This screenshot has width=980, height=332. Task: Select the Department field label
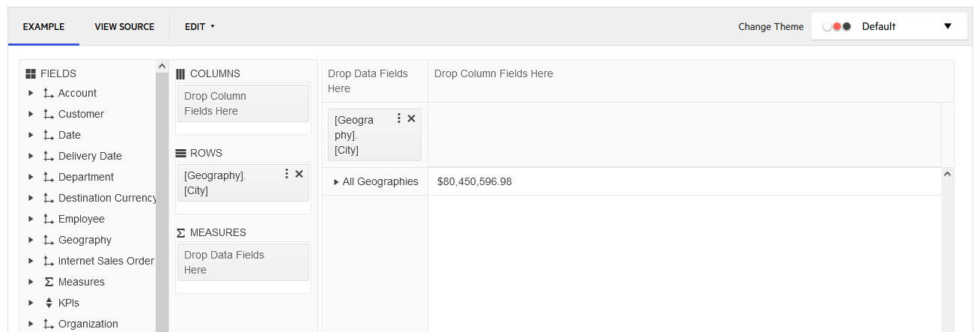(86, 177)
